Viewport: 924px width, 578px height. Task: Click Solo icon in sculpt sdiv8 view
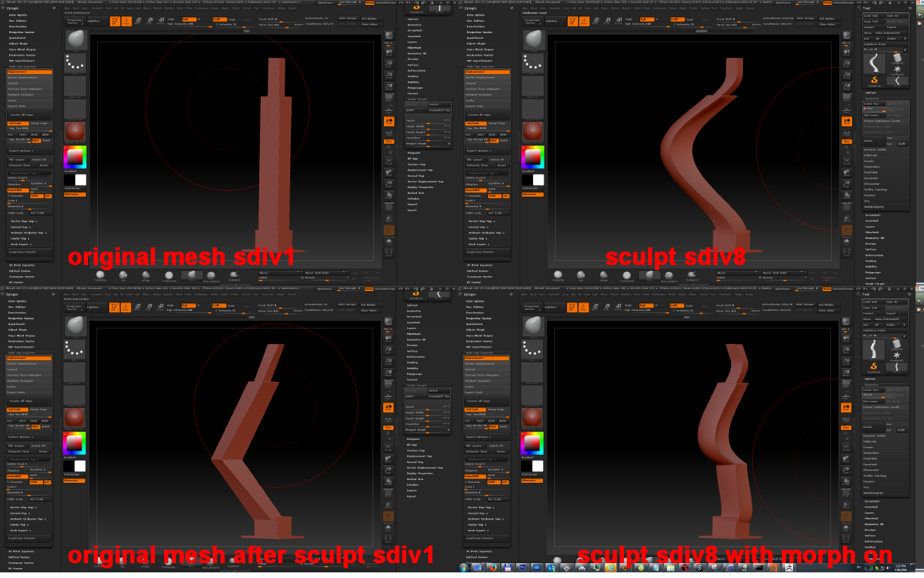[x=847, y=241]
